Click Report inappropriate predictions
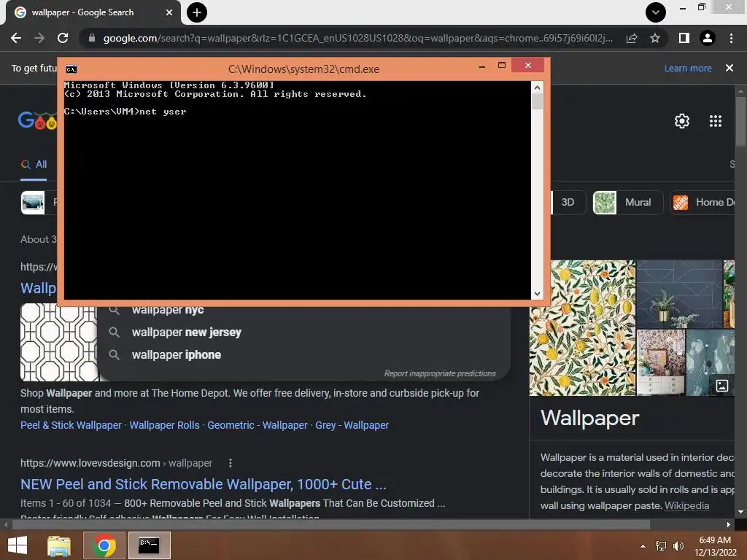This screenshot has width=747, height=560. (440, 373)
